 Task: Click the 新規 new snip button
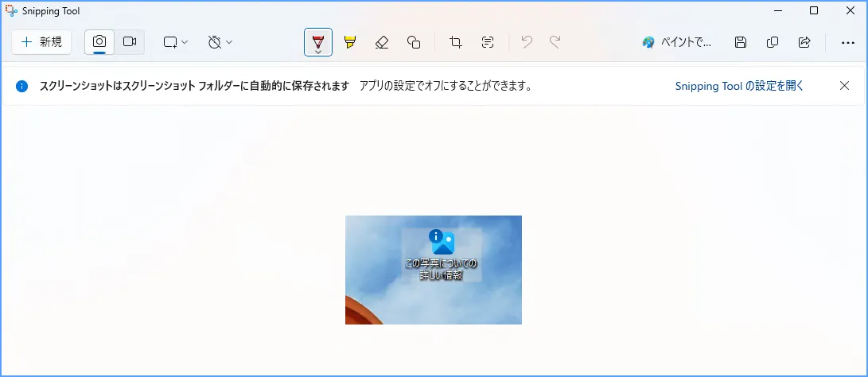[41, 42]
